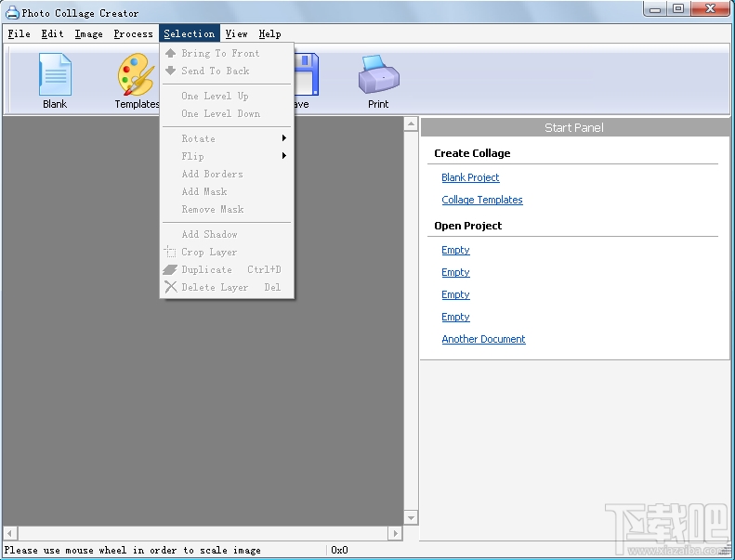The image size is (735, 560).
Task: Select Add Mask menu entry
Action: [x=227, y=191]
